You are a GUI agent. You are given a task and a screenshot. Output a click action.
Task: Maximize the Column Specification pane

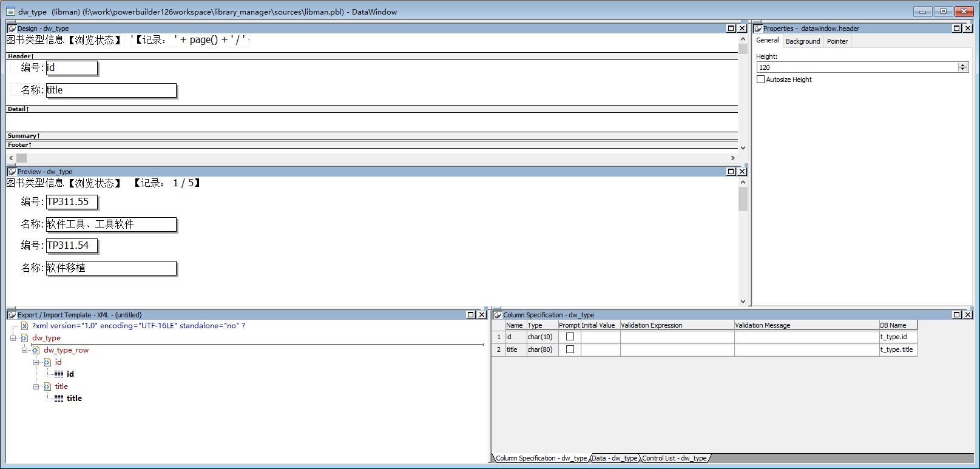[x=957, y=315]
